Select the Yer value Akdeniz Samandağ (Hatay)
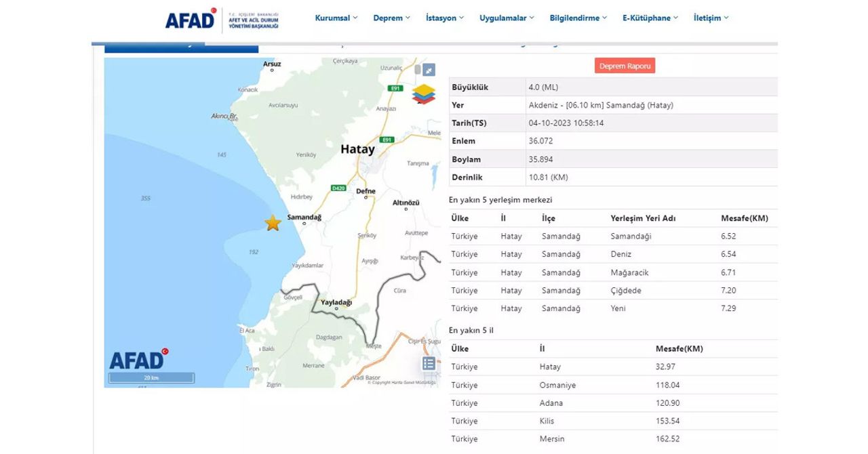This screenshot has width=868, height=454. click(601, 106)
